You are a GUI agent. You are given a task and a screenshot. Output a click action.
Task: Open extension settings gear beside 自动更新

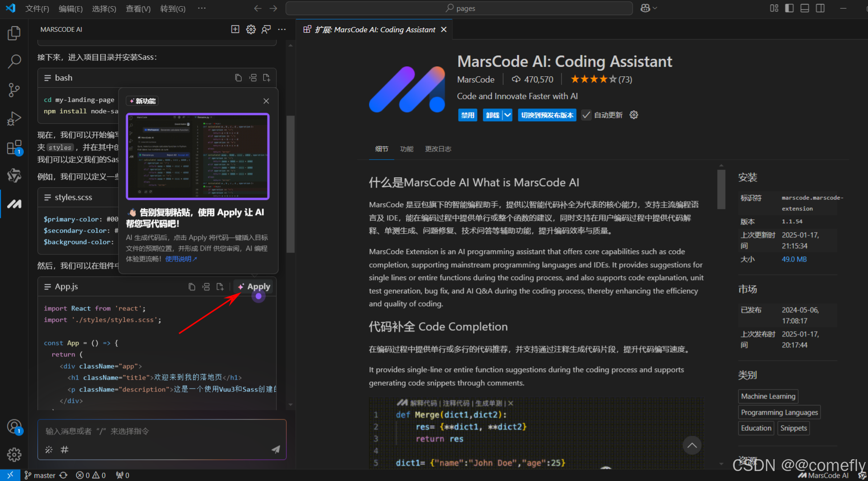(634, 115)
